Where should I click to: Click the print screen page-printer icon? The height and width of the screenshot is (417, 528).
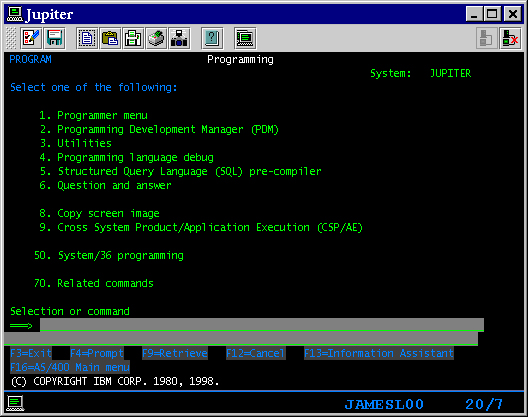tap(133, 38)
